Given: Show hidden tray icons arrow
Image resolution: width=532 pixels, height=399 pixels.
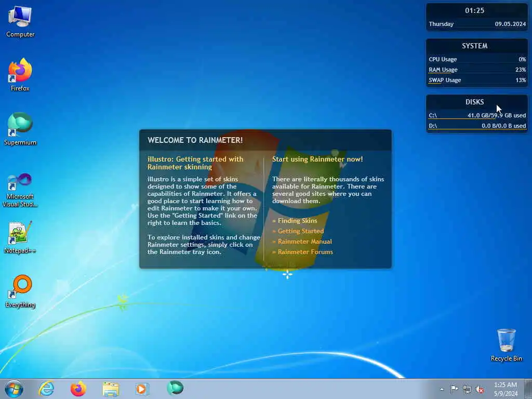Looking at the screenshot, I should pos(442,389).
